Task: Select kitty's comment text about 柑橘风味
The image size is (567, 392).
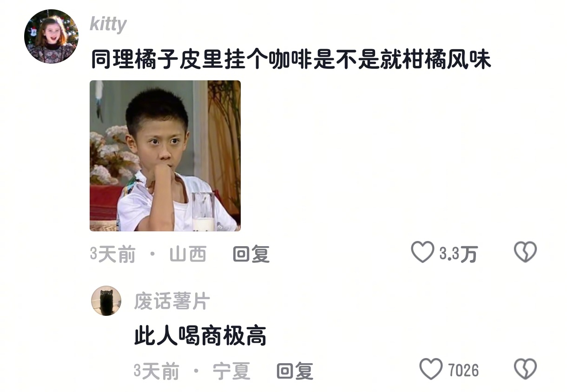Action: (x=290, y=60)
